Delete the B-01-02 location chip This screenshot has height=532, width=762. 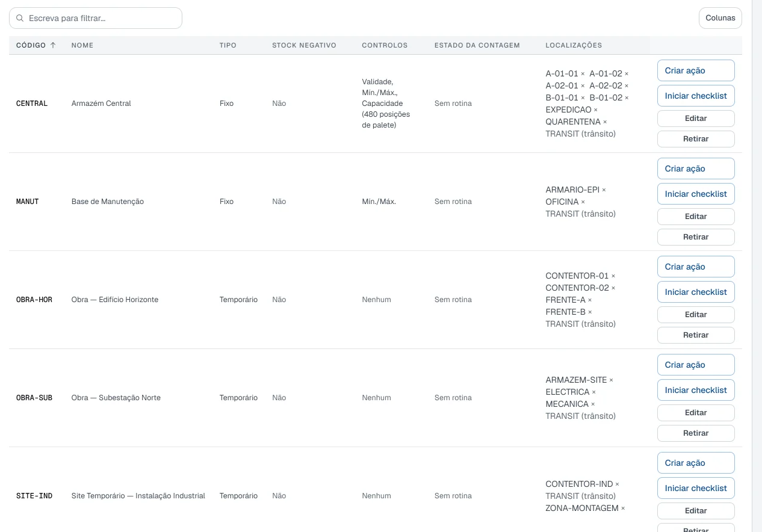627,98
